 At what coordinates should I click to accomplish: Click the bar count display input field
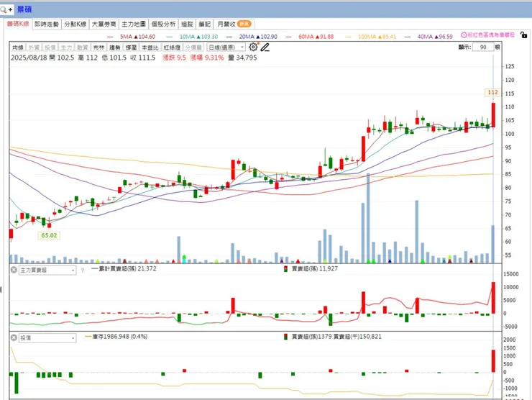coord(484,47)
